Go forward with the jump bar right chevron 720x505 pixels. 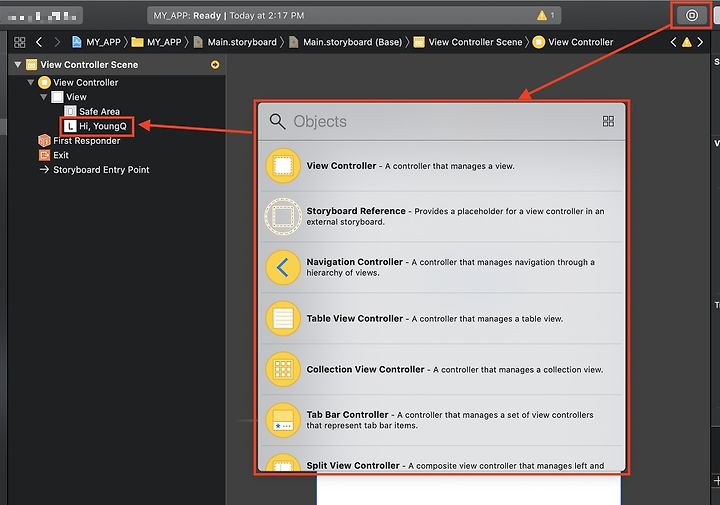[57, 42]
